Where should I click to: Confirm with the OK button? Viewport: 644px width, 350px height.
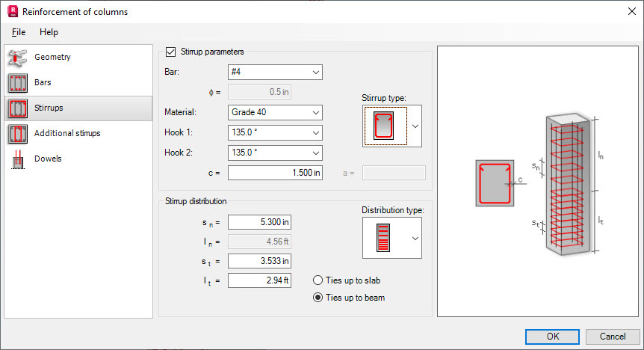[552, 337]
